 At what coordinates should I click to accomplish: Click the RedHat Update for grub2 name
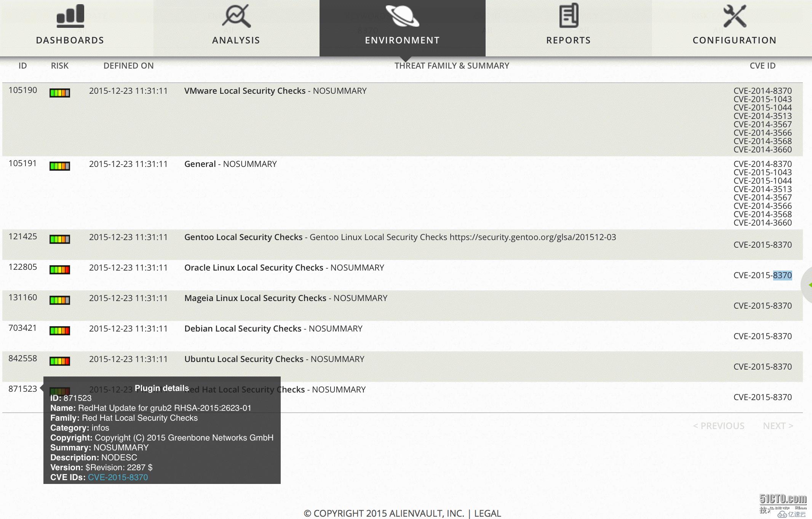(165, 408)
